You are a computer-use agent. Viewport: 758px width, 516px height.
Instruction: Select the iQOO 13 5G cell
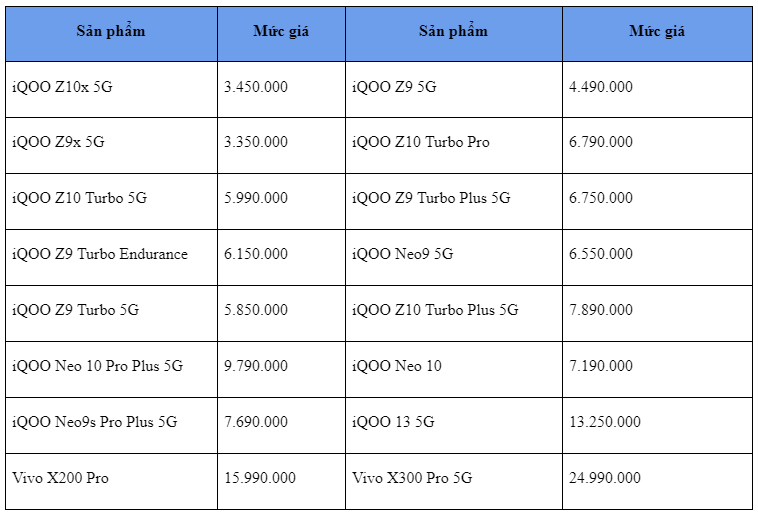point(393,422)
